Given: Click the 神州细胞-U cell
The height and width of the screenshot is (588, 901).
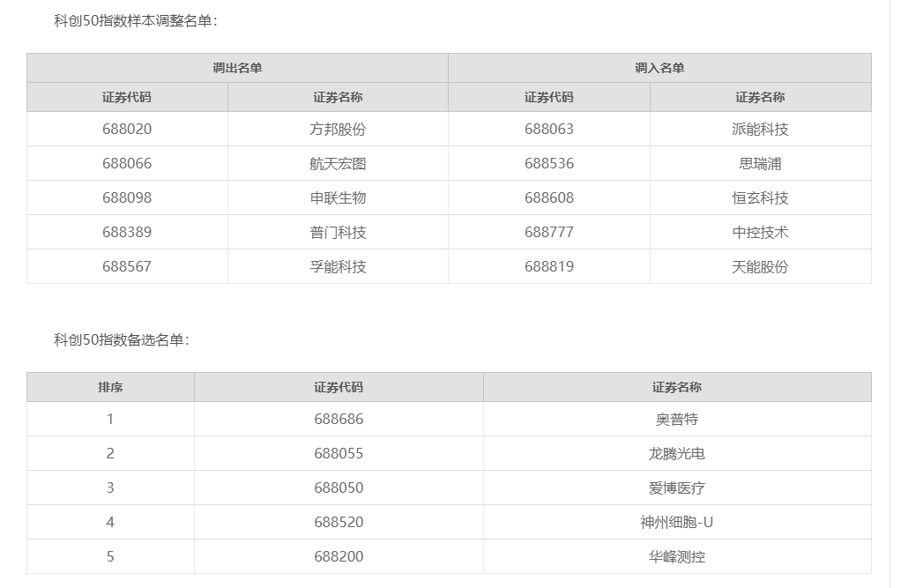Looking at the screenshot, I should (x=677, y=522).
